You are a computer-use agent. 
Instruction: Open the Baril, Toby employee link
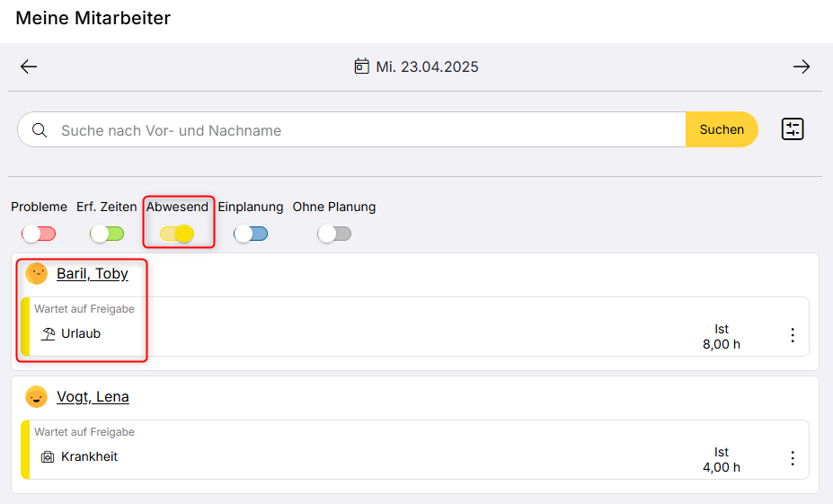coord(93,274)
